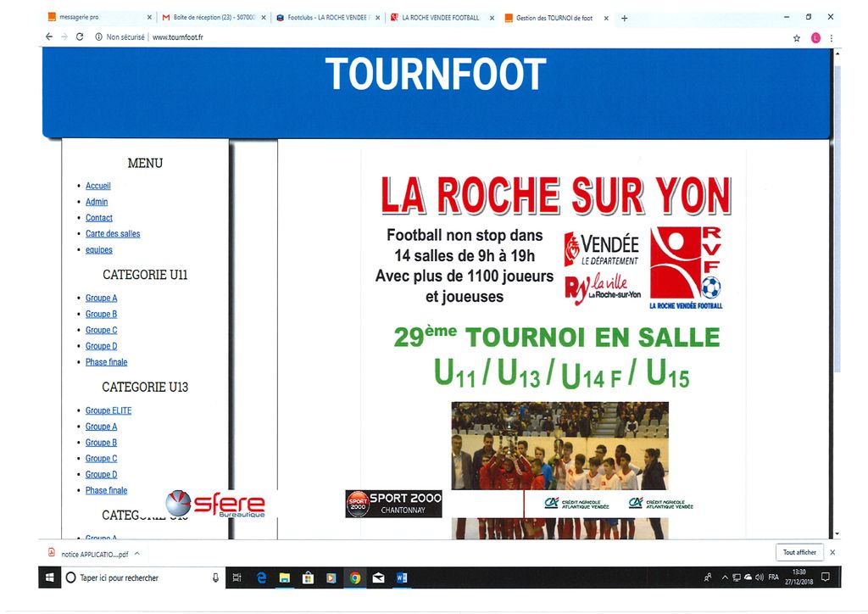Open U13 Groupe ELITE link
This screenshot has height=614, width=868.
click(x=108, y=410)
